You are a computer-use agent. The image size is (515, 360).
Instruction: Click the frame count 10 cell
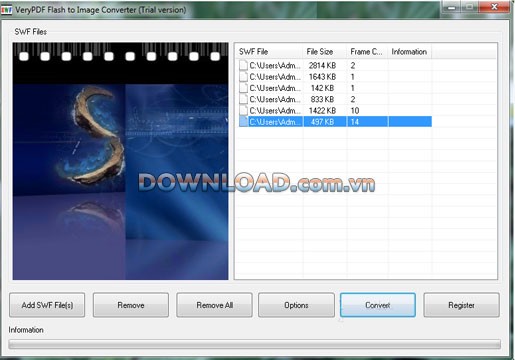[355, 110]
